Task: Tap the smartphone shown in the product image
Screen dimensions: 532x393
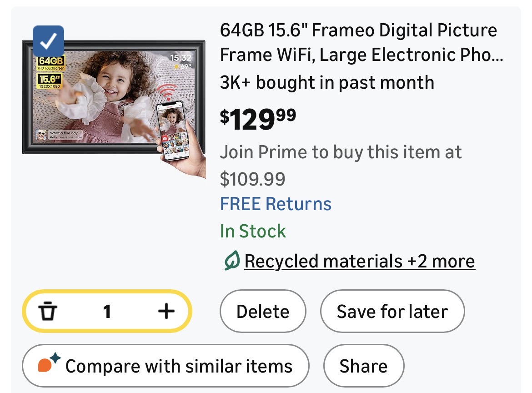Action: (x=172, y=130)
